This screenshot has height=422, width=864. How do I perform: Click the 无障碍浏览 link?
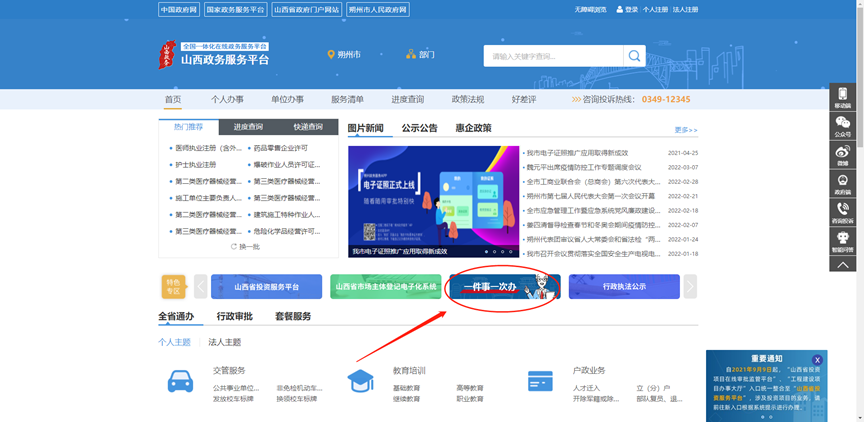pyautogui.click(x=590, y=10)
